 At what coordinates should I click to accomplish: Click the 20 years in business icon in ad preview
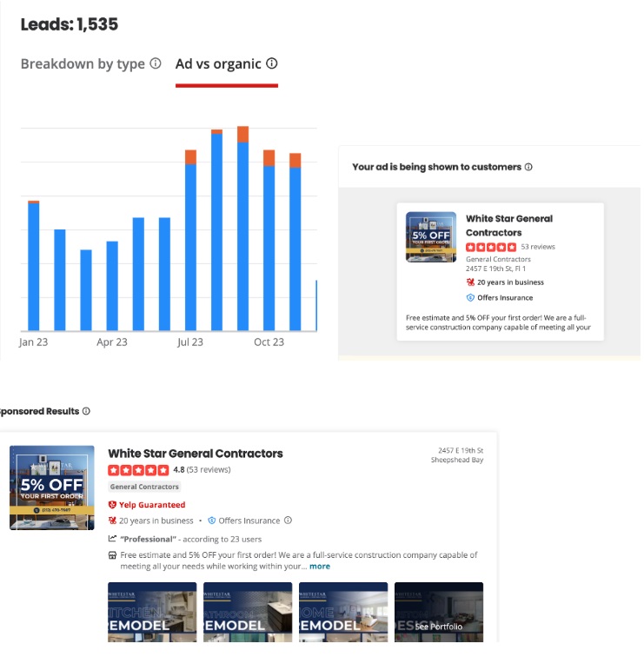point(470,282)
